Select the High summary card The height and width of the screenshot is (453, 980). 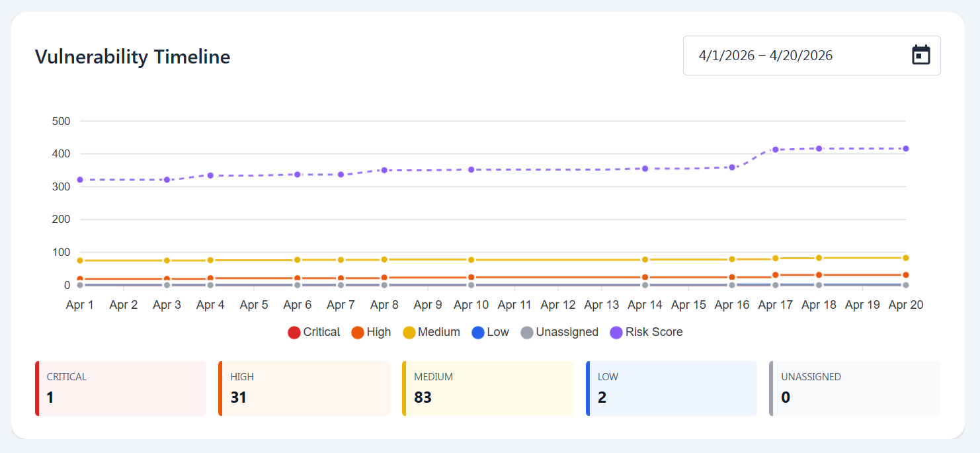pyautogui.click(x=304, y=388)
